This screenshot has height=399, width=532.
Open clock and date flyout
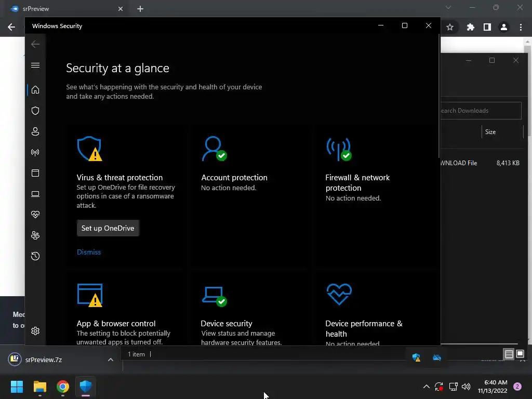(x=493, y=387)
